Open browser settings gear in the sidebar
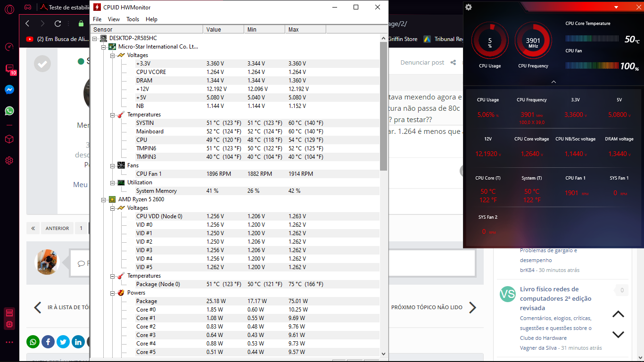Viewport: 644px width, 362px height. (9, 160)
